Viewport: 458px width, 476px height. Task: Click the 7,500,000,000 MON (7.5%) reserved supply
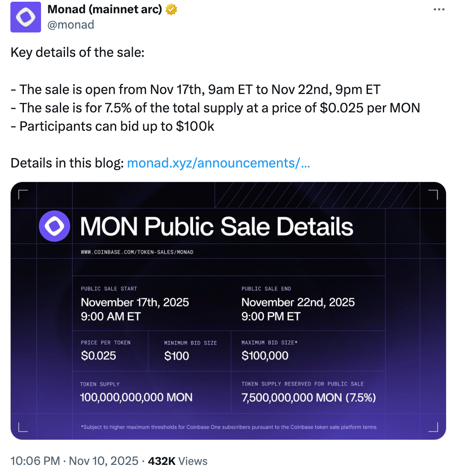[x=308, y=397]
